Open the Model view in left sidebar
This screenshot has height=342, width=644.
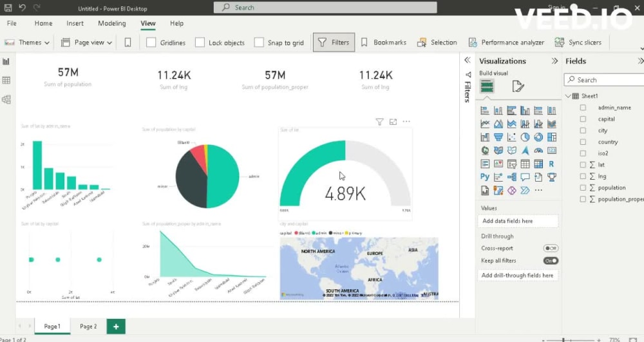pyautogui.click(x=6, y=99)
